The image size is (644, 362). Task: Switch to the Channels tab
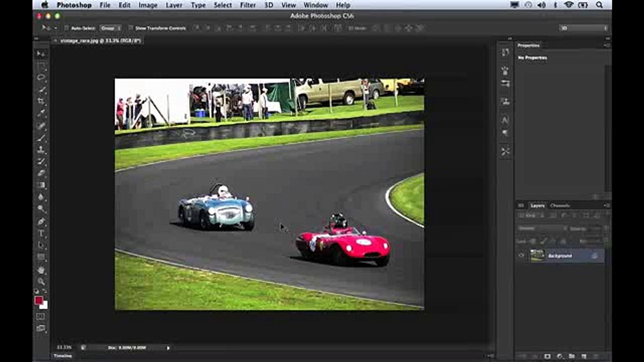pyautogui.click(x=559, y=205)
